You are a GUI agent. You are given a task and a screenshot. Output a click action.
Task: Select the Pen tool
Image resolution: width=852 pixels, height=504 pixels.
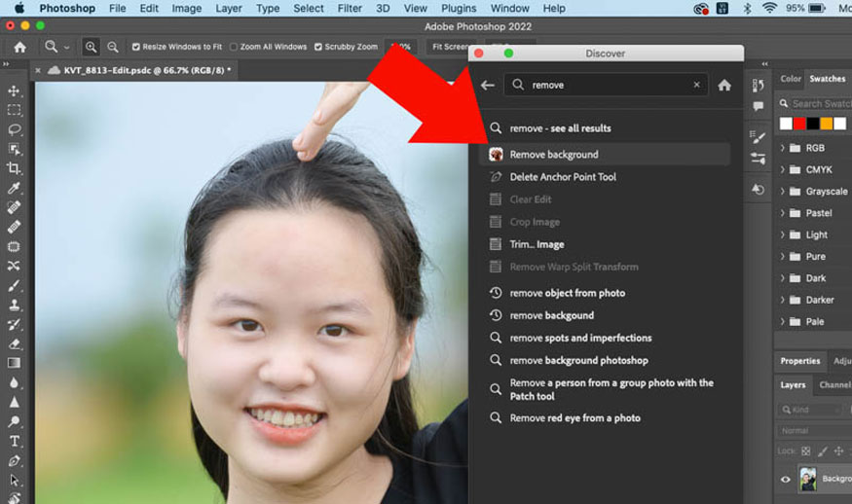tap(15, 460)
